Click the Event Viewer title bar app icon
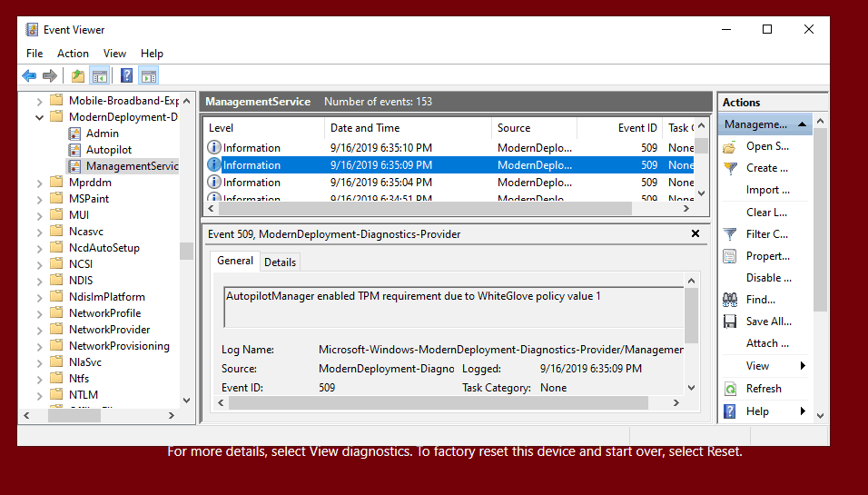The height and width of the screenshot is (495, 868). coord(32,29)
